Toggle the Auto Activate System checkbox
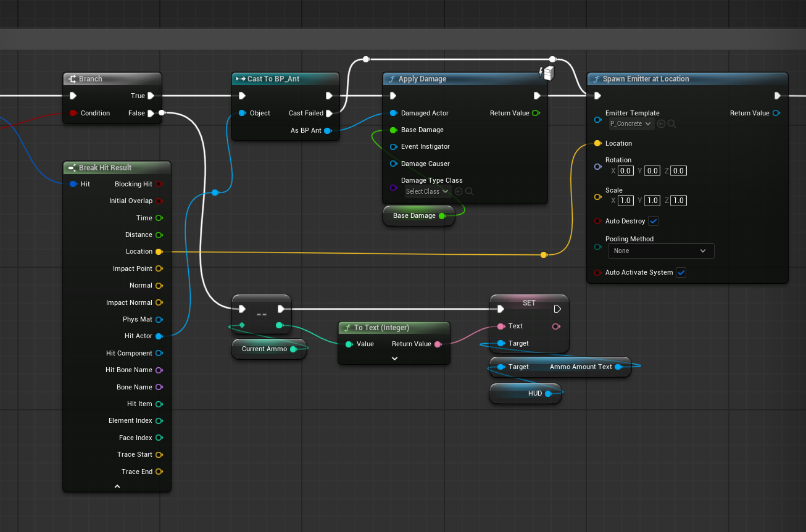Viewport: 806px width, 532px height. click(x=681, y=272)
